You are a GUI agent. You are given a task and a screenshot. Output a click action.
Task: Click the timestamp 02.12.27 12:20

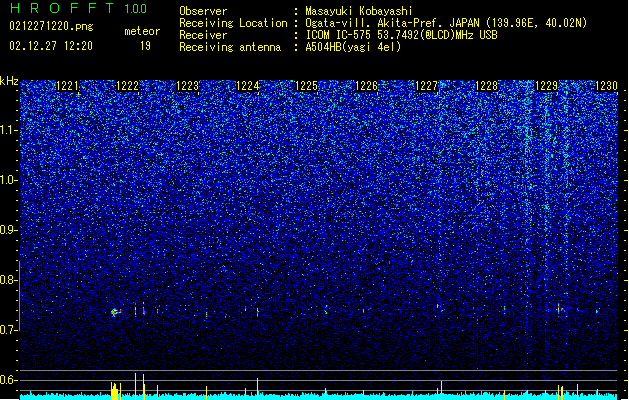point(51,46)
